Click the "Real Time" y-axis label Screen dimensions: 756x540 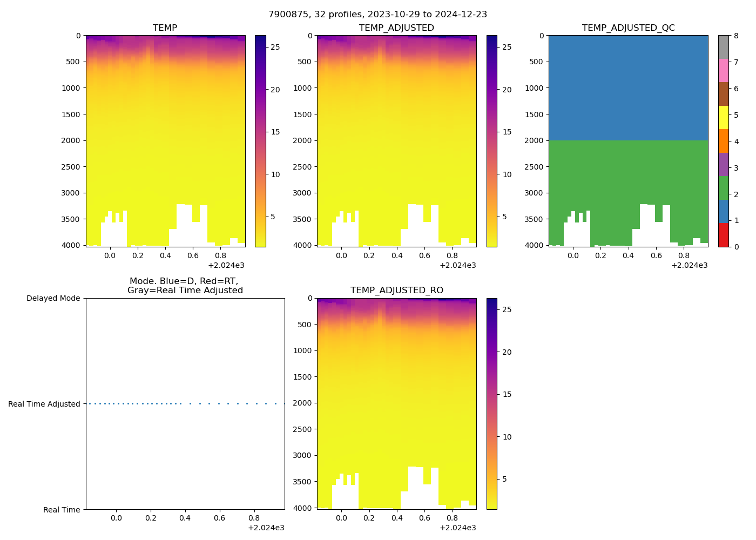(x=62, y=510)
